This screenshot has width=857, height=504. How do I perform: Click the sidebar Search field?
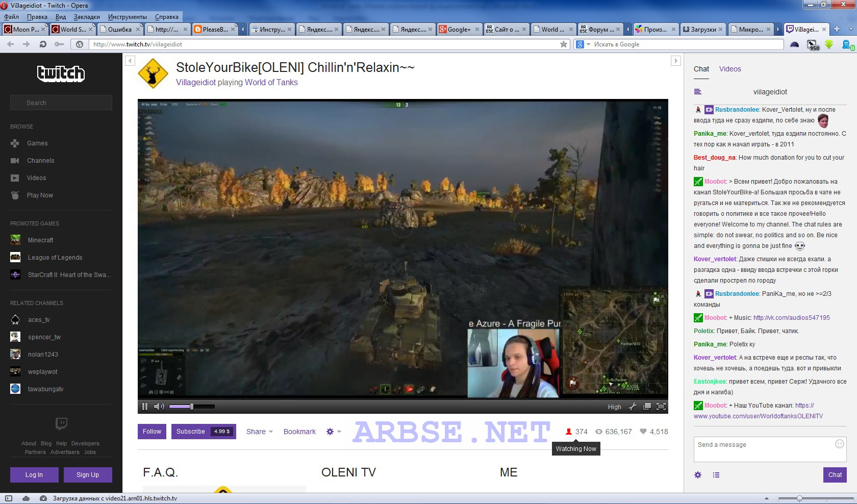[61, 103]
